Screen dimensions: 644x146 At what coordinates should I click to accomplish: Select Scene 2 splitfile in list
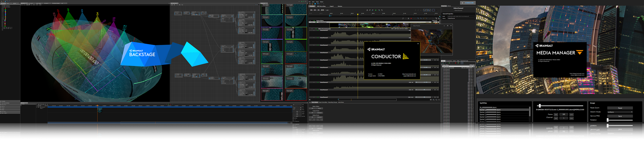(x=504, y=112)
